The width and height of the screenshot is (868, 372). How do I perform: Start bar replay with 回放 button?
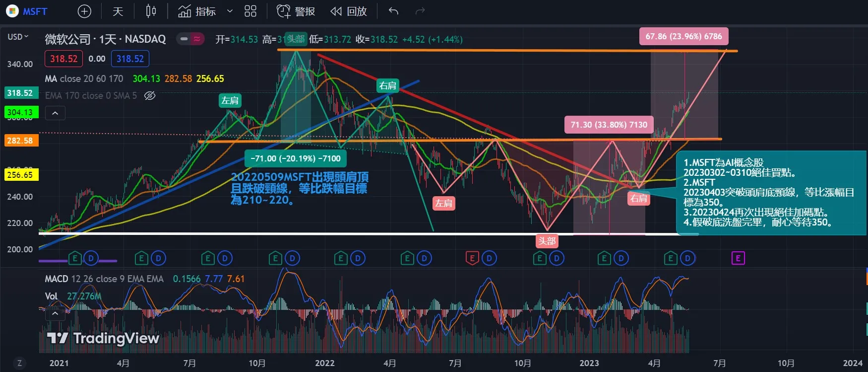[349, 11]
